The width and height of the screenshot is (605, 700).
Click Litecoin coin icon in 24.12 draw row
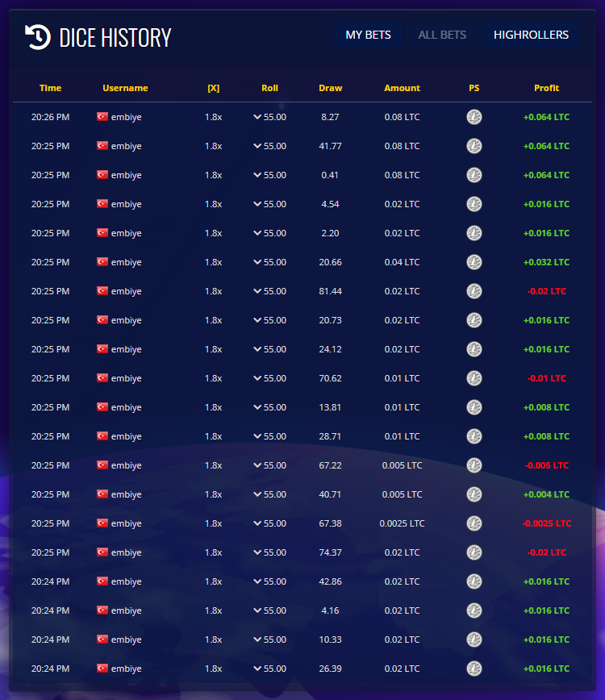pyautogui.click(x=474, y=349)
